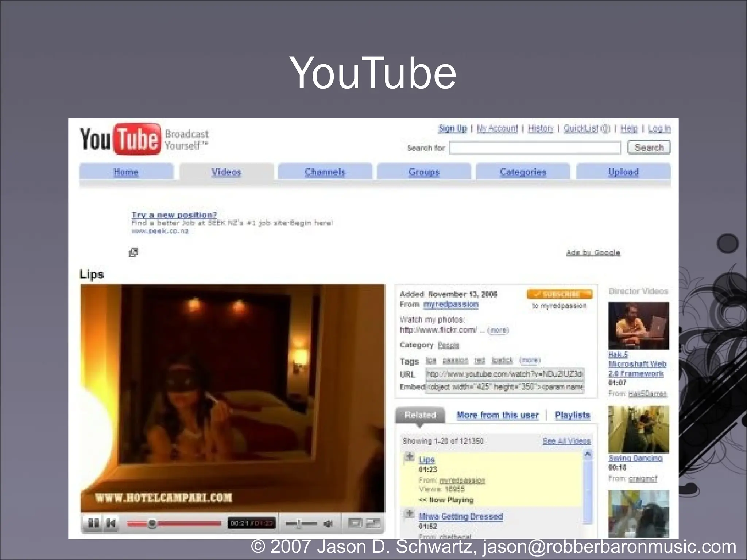
Task: Open the Categories tab
Action: click(523, 172)
